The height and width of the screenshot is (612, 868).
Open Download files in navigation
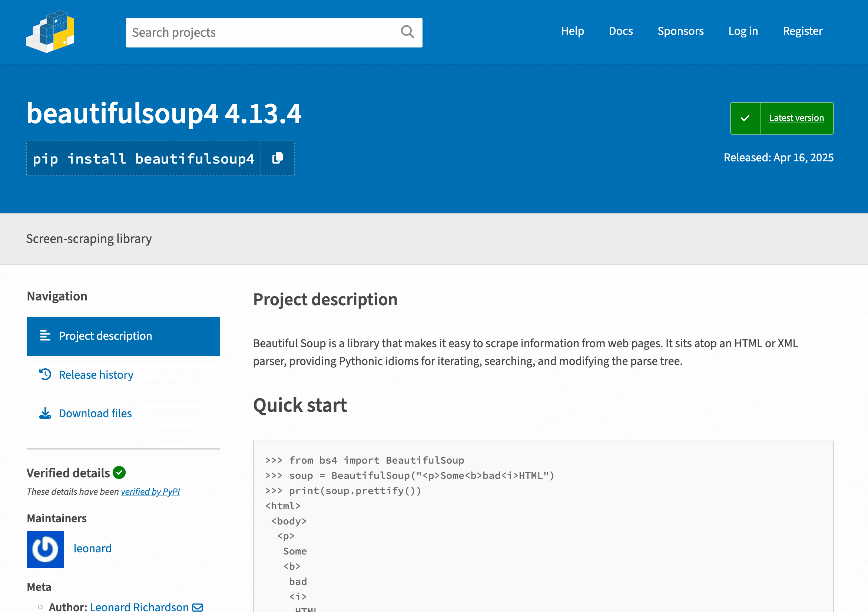click(95, 413)
